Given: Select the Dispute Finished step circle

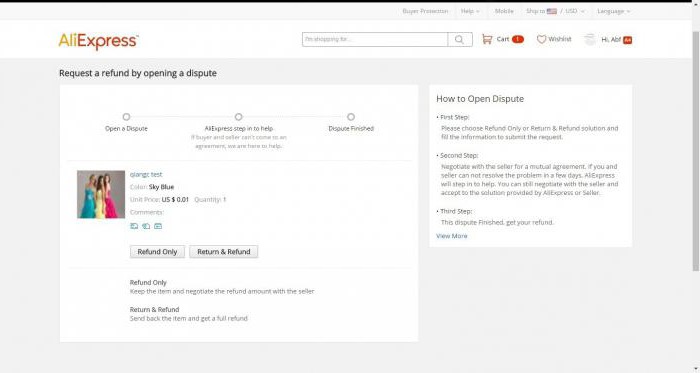Looking at the screenshot, I should coord(351,117).
